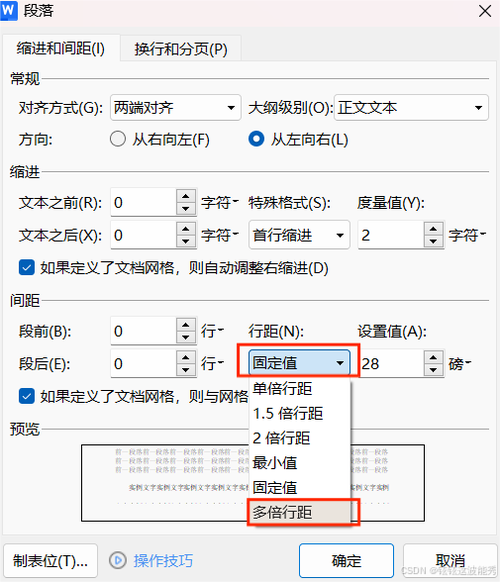The image size is (500, 582).
Task: Switch to 换行和分页 tab
Action: click(x=181, y=49)
